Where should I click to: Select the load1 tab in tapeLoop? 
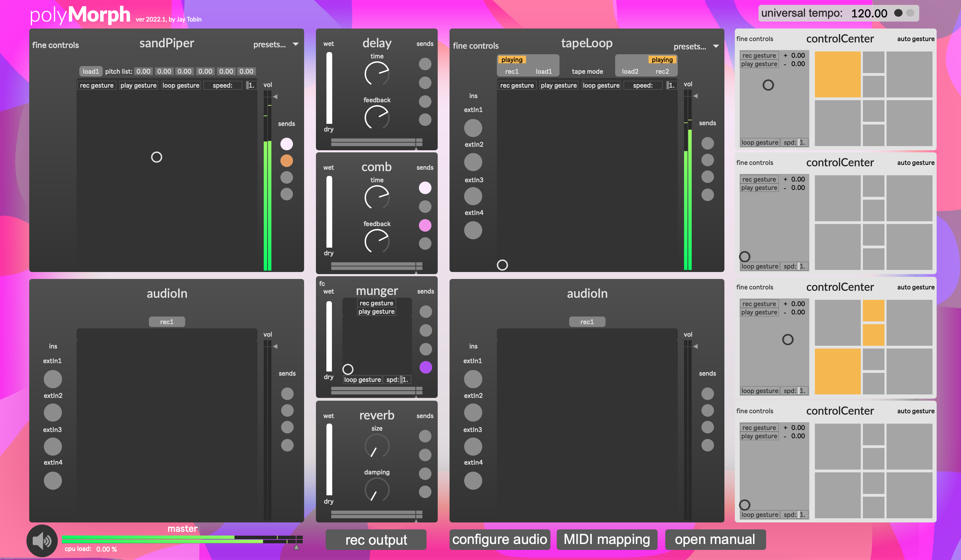(544, 71)
